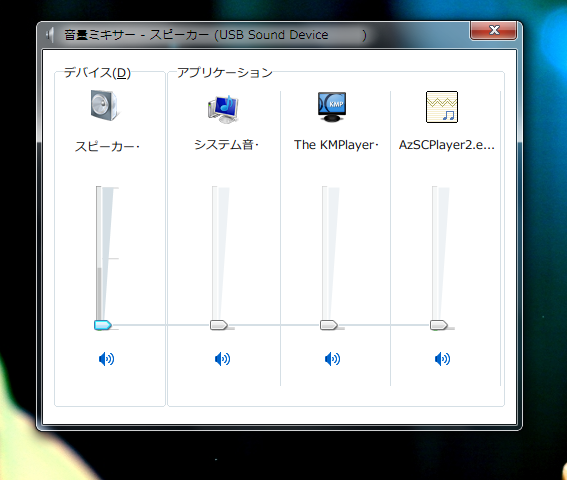Click The KMPlayer slider thumb
This screenshot has width=567, height=480.
click(329, 325)
